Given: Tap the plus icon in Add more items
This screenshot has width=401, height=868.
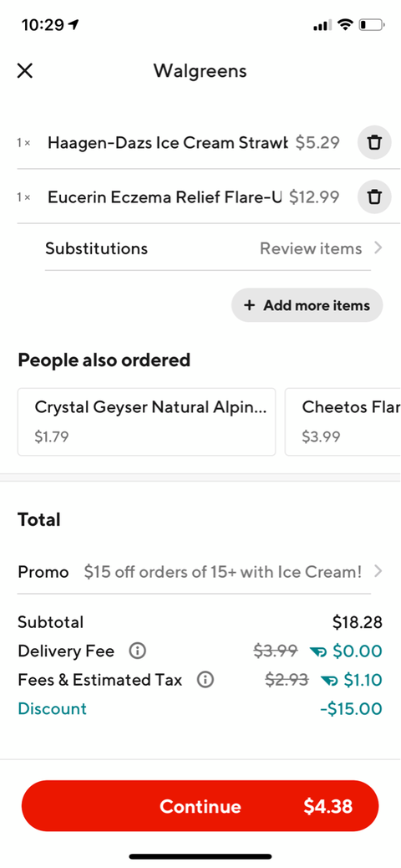Looking at the screenshot, I should click(250, 305).
